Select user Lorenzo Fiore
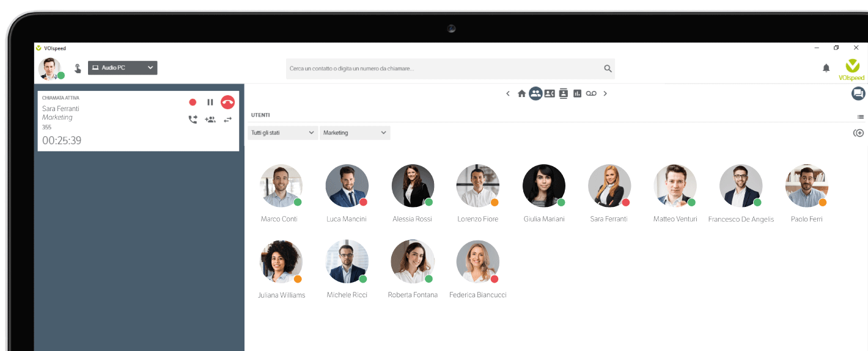 pos(478,186)
